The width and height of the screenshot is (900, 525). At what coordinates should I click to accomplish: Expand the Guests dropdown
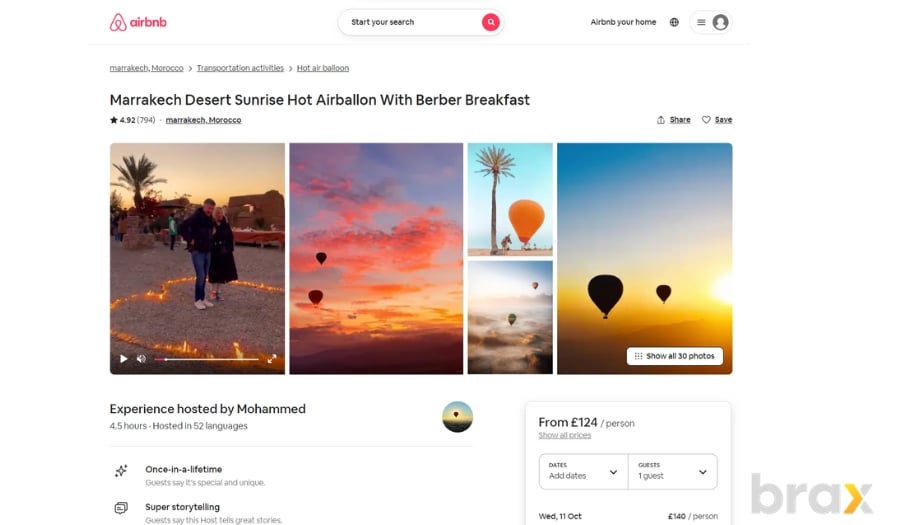tap(673, 472)
